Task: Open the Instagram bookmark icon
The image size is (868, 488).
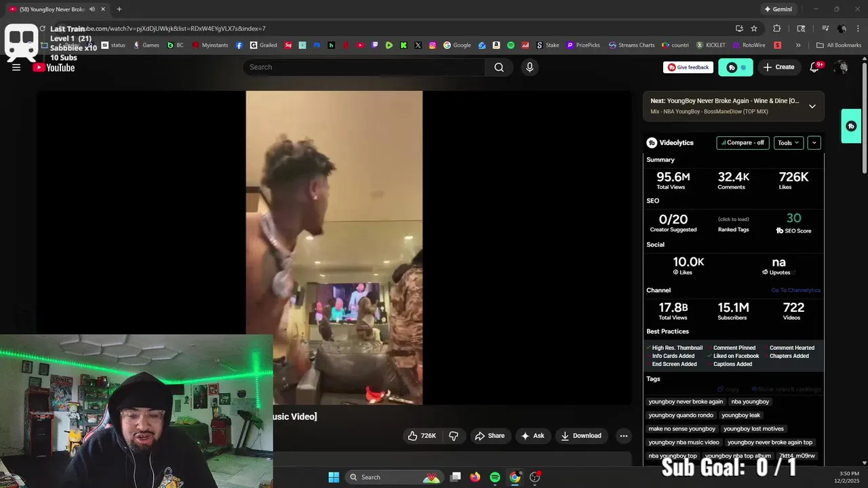Action: click(x=433, y=45)
